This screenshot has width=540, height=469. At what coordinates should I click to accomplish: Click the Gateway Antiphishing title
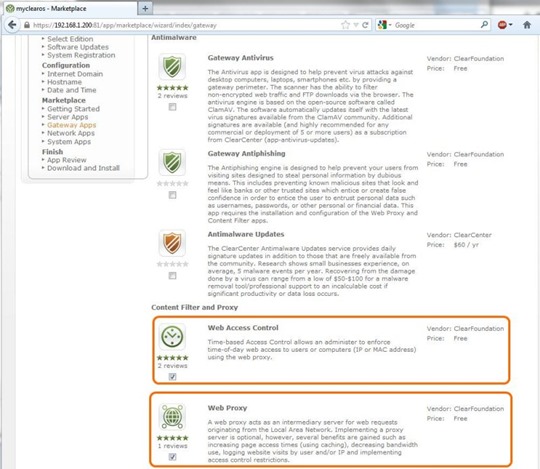[x=246, y=154]
